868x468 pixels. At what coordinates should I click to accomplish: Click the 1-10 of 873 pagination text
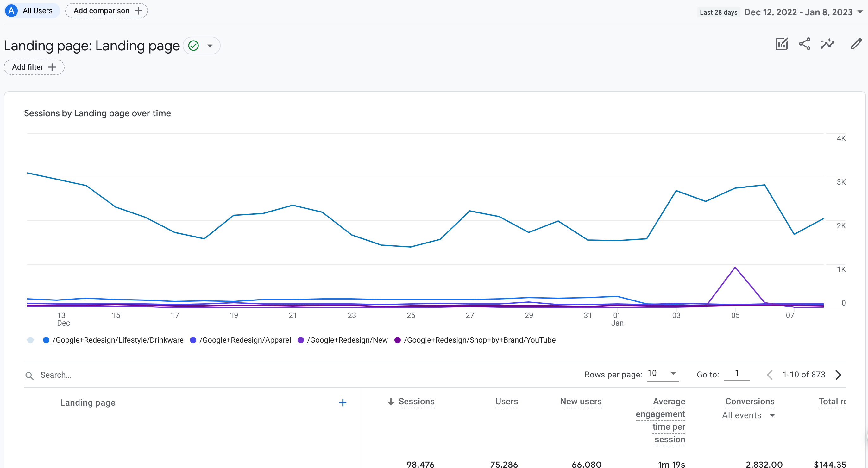[804, 375]
